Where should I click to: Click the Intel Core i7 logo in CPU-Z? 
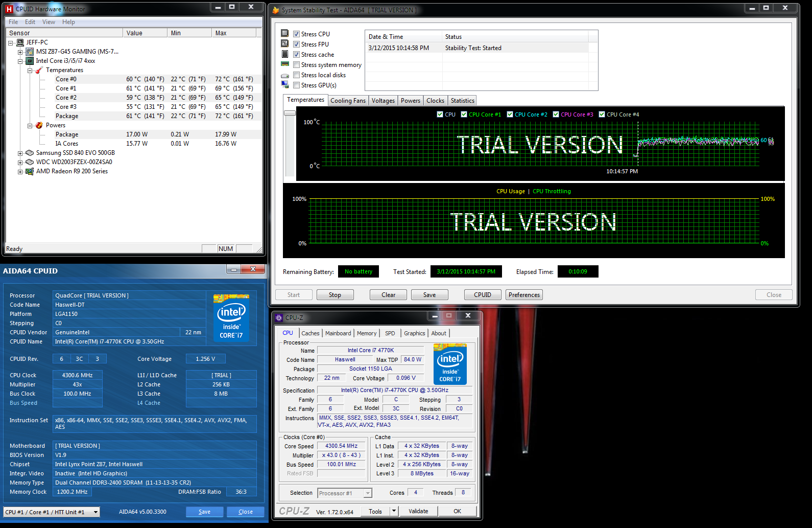(x=450, y=363)
